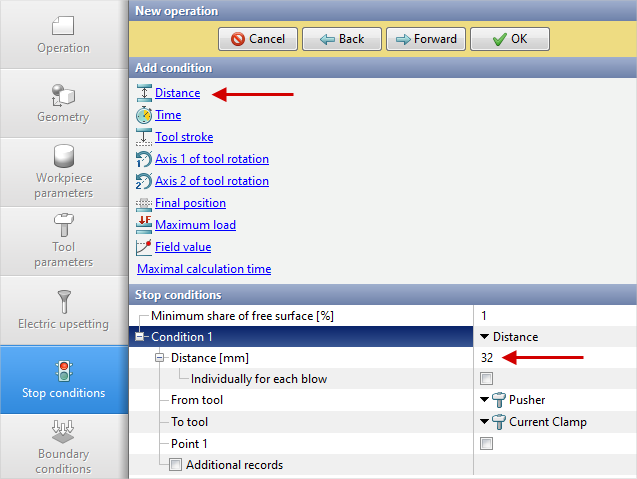Click the Time clock icon
Screen dimensions: 637x479
(x=144, y=115)
